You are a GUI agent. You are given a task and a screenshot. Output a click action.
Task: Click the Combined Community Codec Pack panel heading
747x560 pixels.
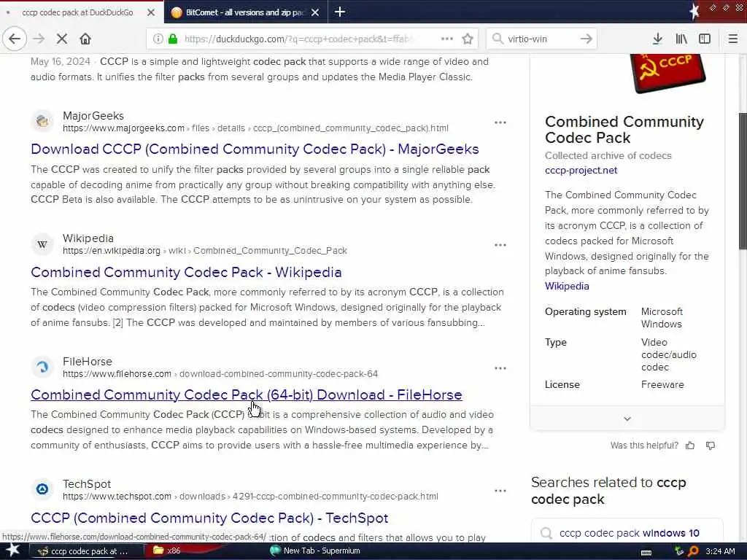point(624,130)
